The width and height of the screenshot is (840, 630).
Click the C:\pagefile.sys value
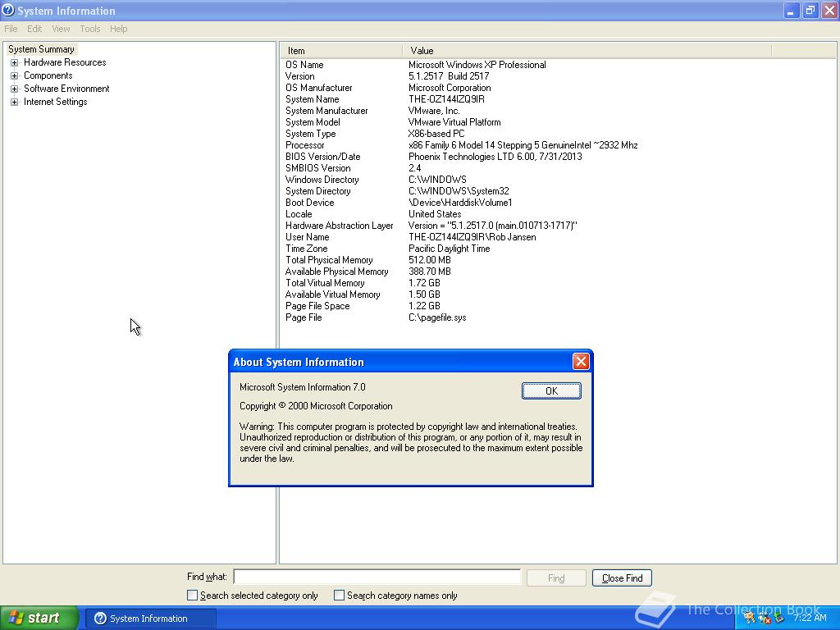click(x=437, y=317)
